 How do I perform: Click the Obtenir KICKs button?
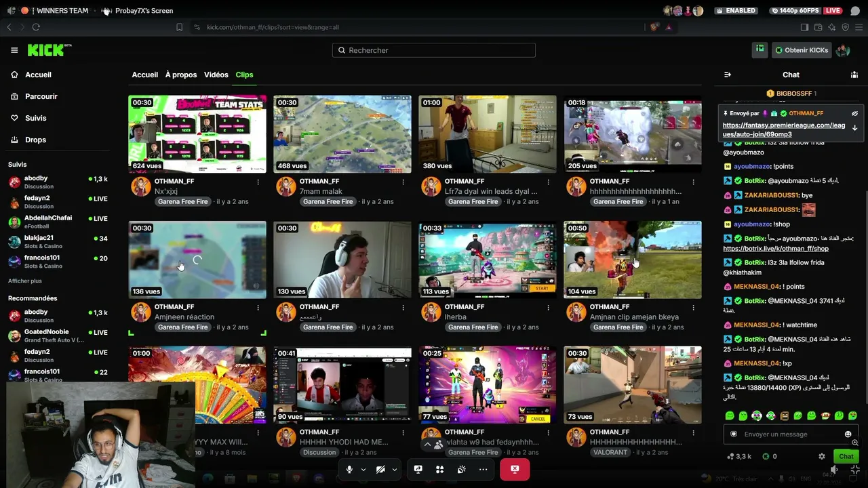tap(802, 50)
